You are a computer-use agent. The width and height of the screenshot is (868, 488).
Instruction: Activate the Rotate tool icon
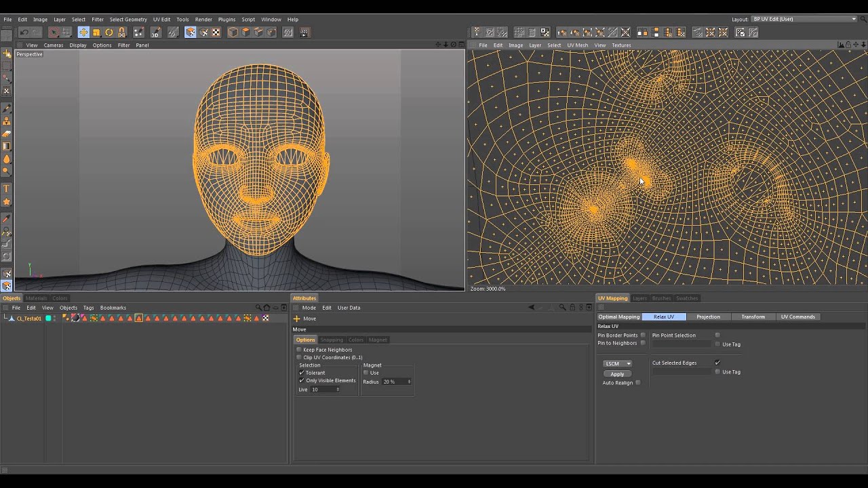tap(108, 33)
